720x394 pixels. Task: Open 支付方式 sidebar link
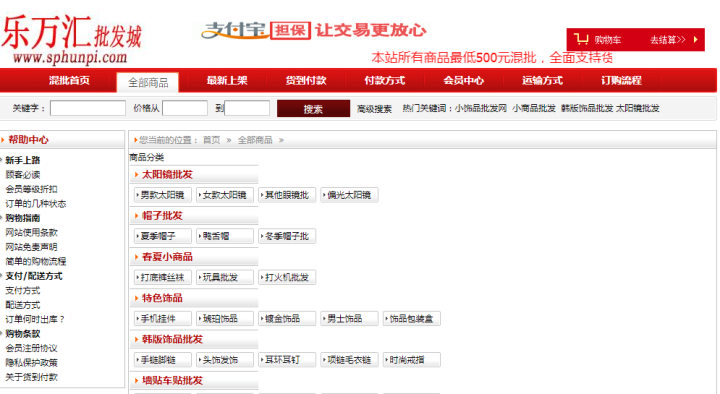(22, 291)
